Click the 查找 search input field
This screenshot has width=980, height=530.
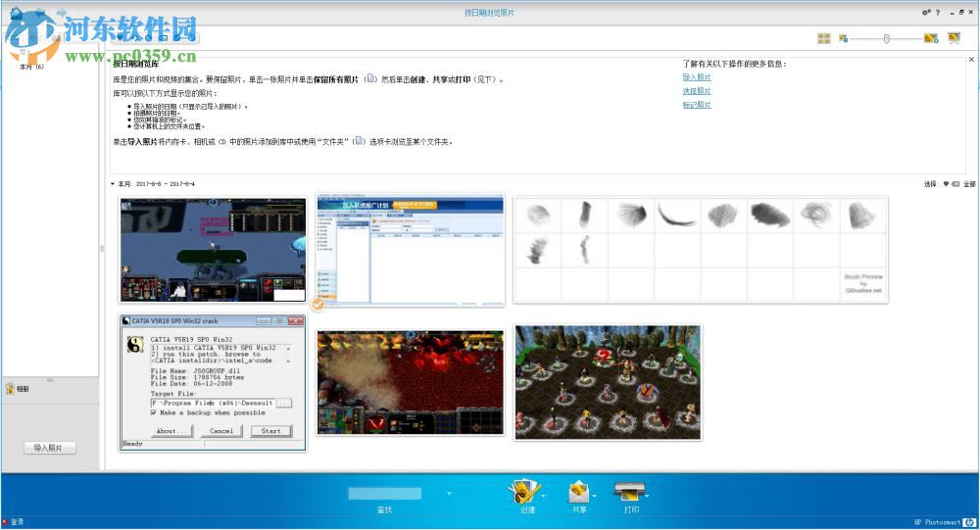pos(384,494)
